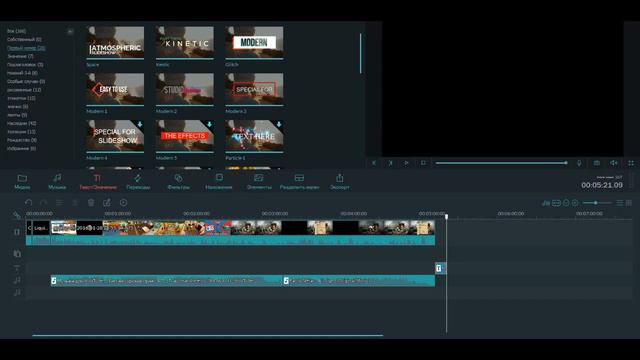The height and width of the screenshot is (360, 640).
Task: Zoom in the timeline with plus icon
Action: point(575,203)
